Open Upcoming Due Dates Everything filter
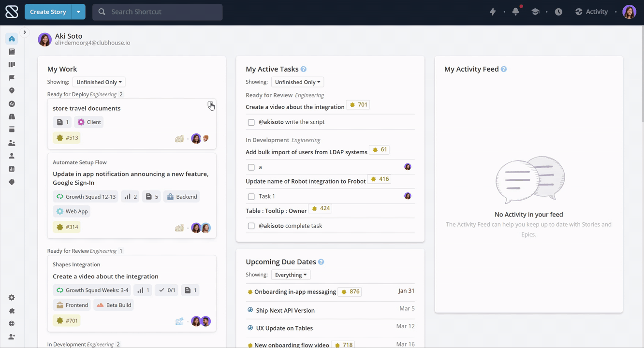Viewport: 644px width, 348px height. coord(291,275)
